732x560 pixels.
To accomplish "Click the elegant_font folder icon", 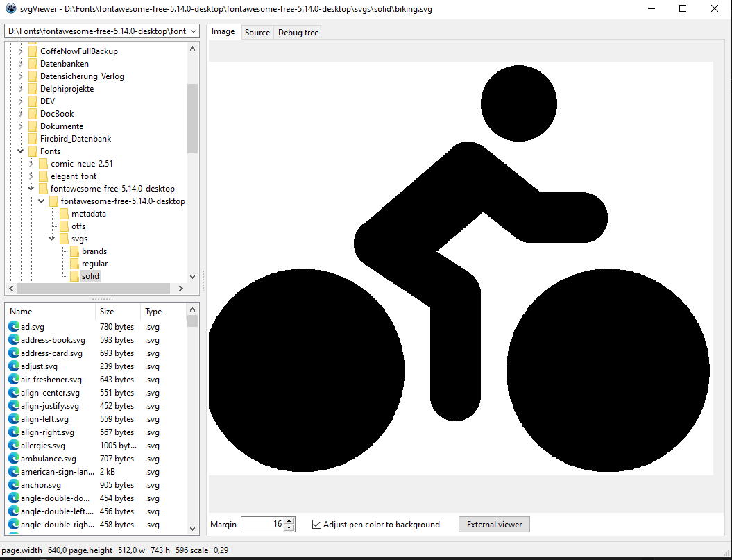I will (x=43, y=176).
